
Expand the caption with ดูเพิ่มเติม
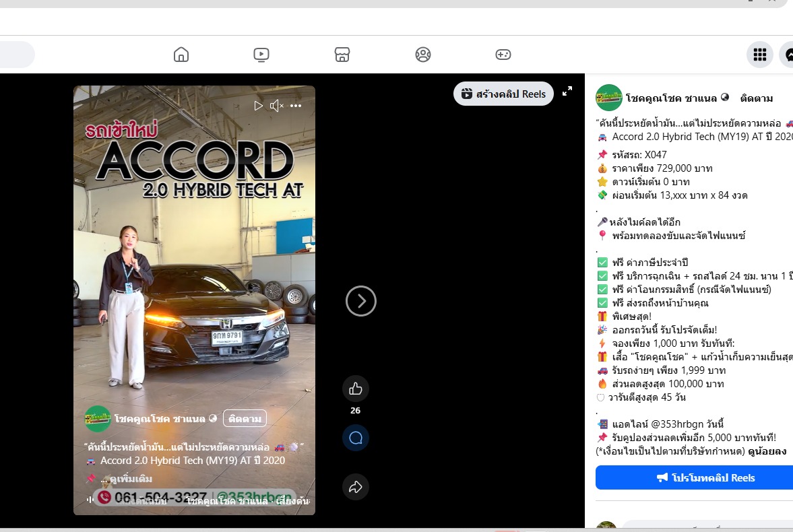click(131, 478)
